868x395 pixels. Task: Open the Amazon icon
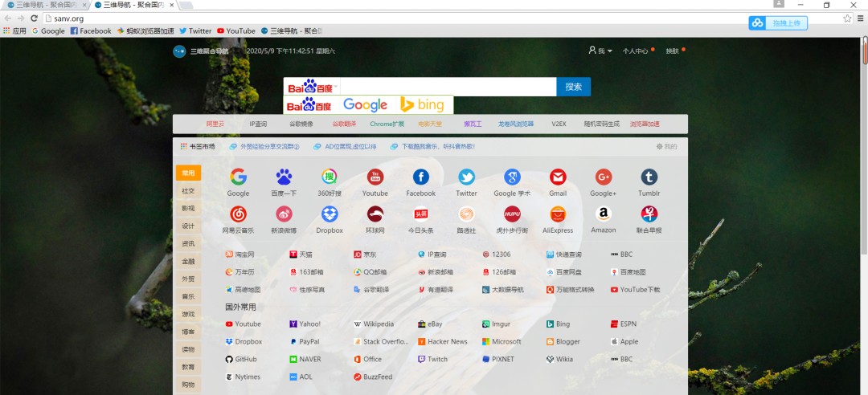(x=604, y=214)
